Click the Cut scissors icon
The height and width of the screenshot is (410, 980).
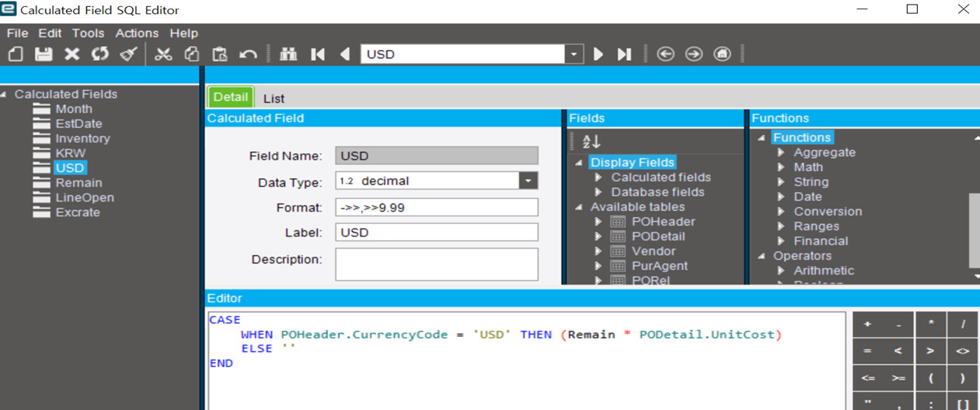pos(163,54)
